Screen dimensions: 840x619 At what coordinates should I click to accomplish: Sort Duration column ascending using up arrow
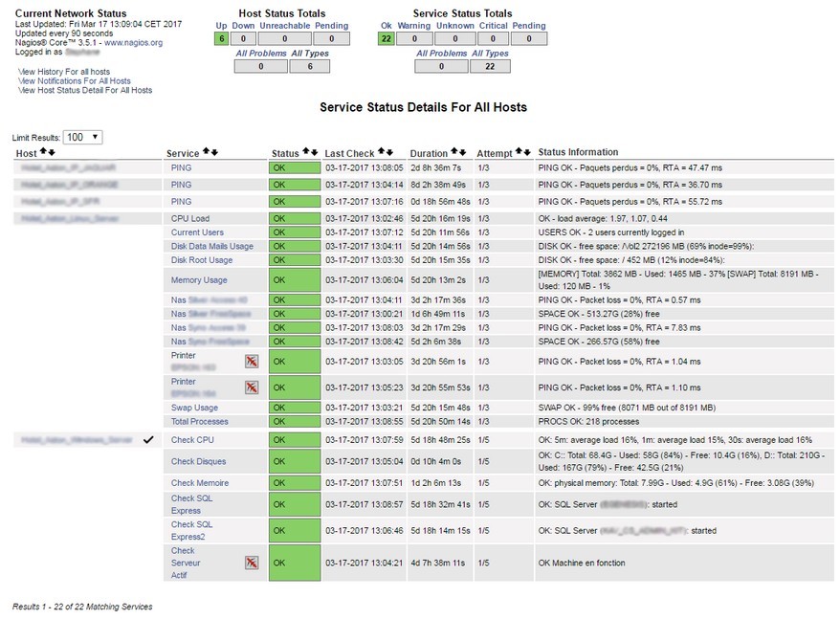[453, 152]
